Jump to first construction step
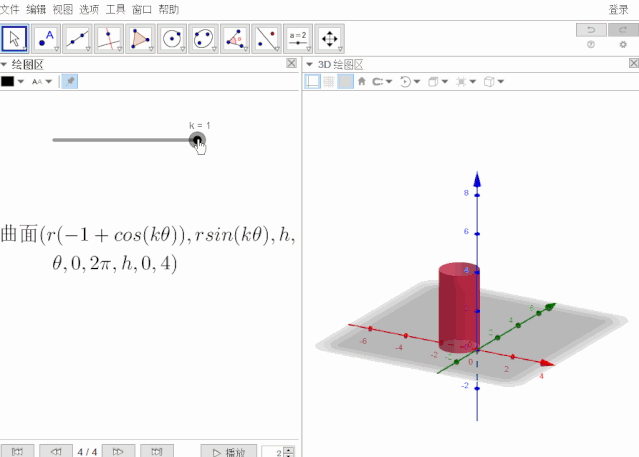The height and width of the screenshot is (457, 639). tap(17, 451)
